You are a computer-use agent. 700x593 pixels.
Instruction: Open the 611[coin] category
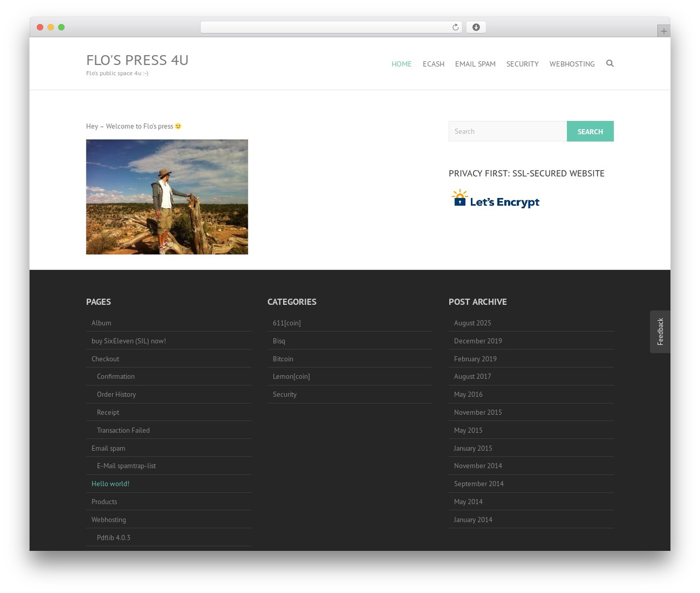tap(287, 323)
